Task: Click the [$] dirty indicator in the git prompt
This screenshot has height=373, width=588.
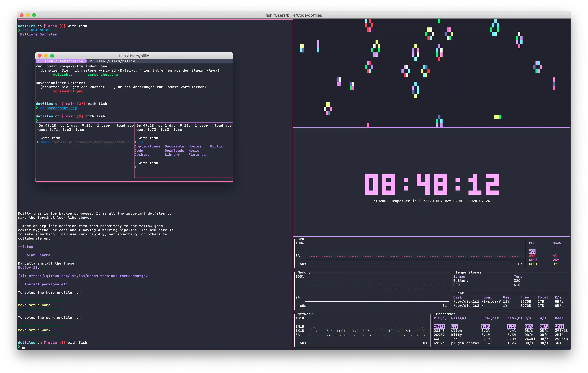Action: click(63, 26)
